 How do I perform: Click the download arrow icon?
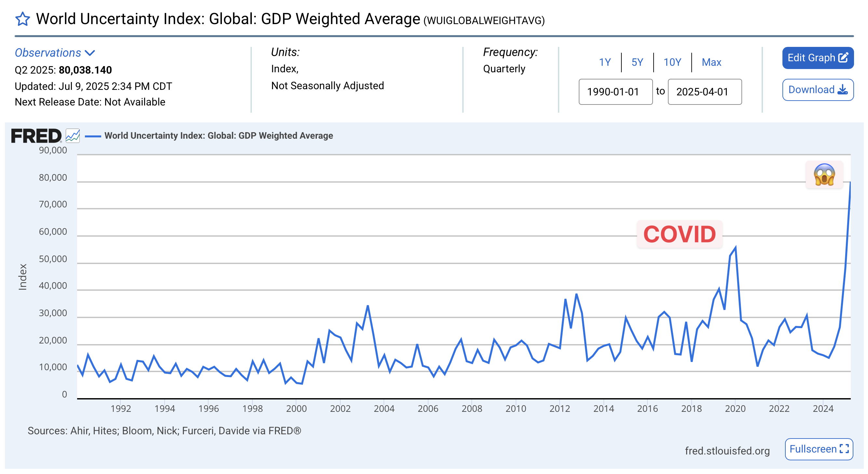tap(842, 90)
